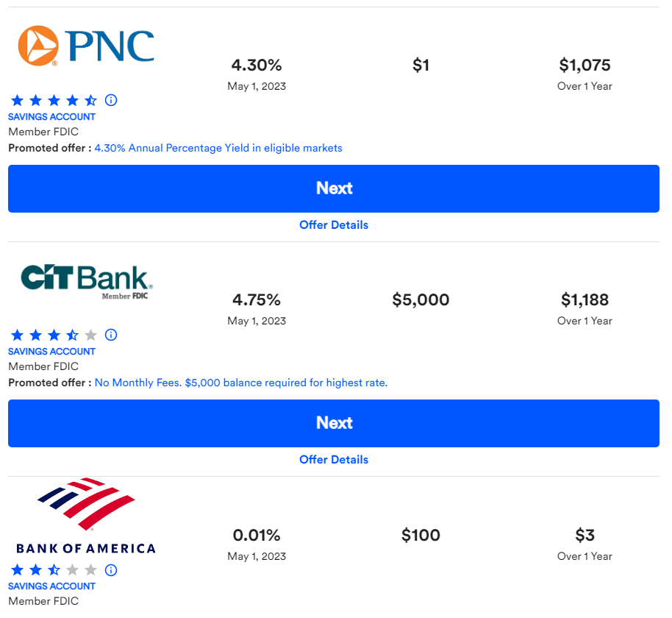Click the info icon beside CIT Bank rating

click(x=111, y=335)
